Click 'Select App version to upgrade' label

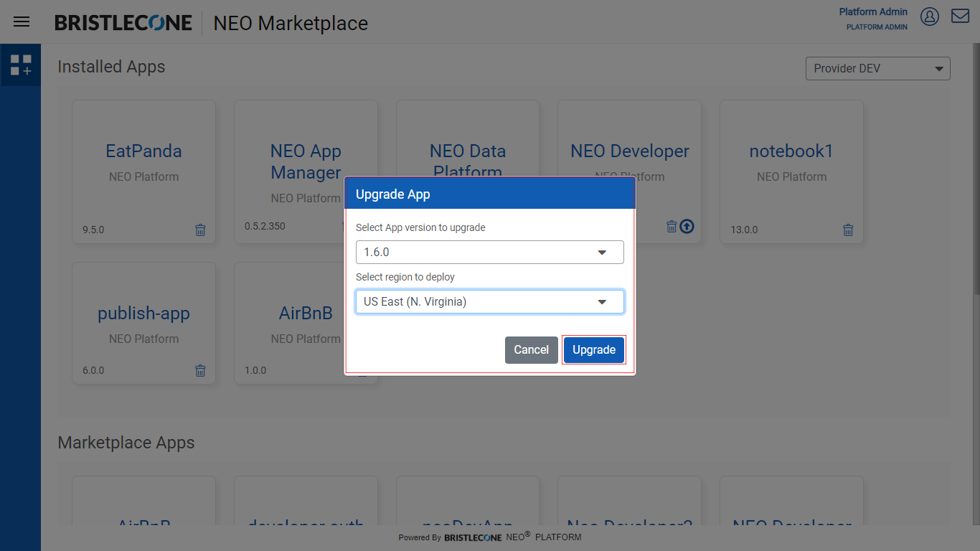pyautogui.click(x=420, y=227)
